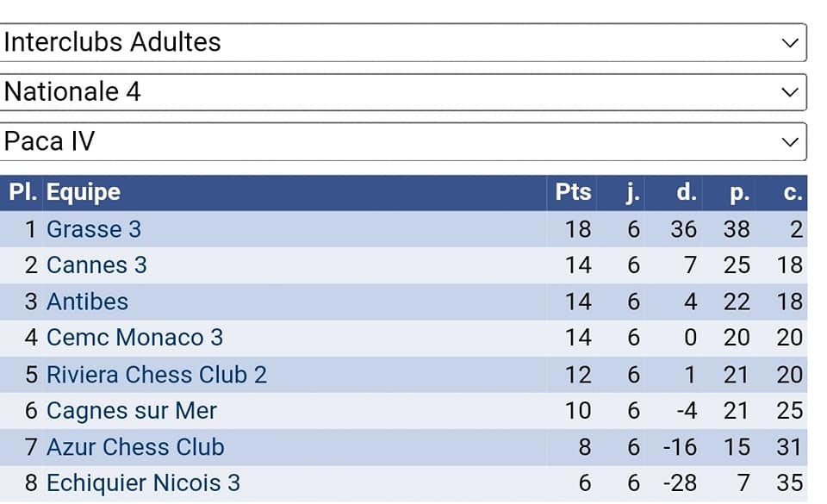Click the c. column header

793,192
